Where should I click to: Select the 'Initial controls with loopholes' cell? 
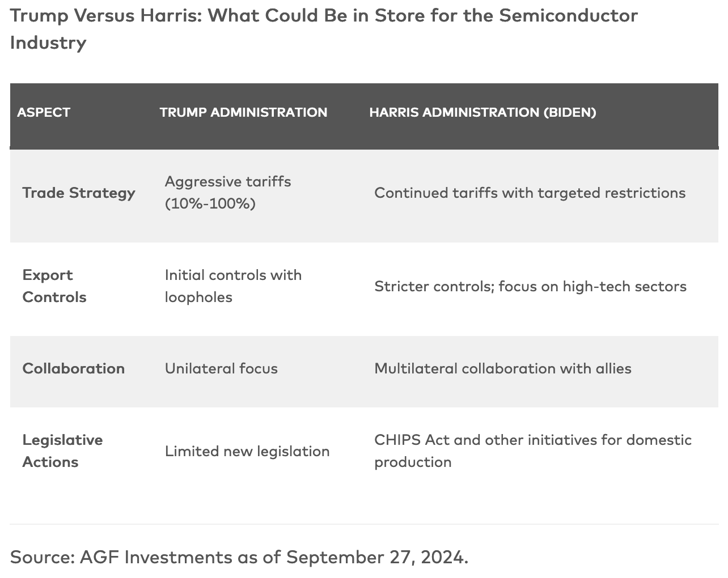coord(233,286)
